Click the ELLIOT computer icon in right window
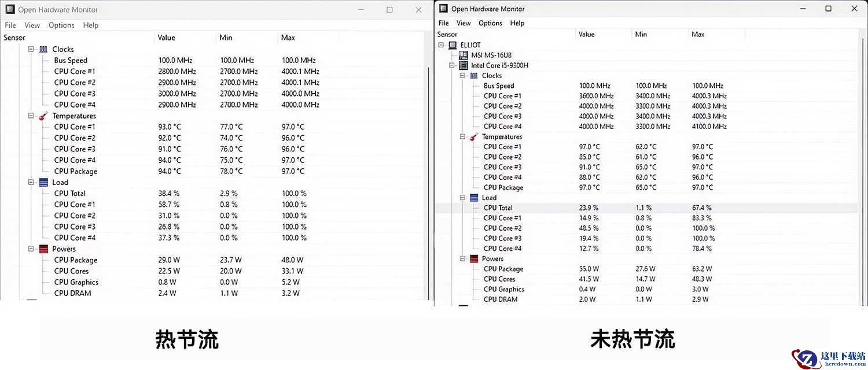 pos(452,45)
